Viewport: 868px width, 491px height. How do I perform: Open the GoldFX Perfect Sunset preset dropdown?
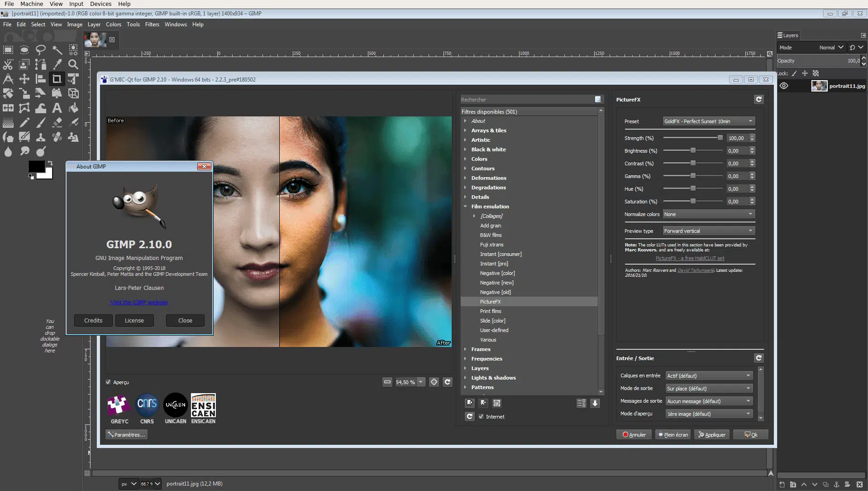pyautogui.click(x=708, y=121)
